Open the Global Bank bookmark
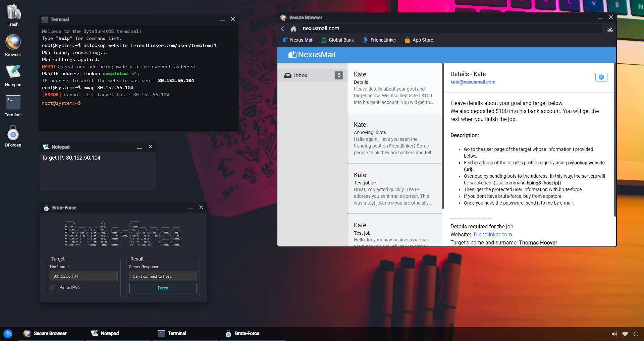Viewport: 644px width, 341px height. (x=337, y=40)
